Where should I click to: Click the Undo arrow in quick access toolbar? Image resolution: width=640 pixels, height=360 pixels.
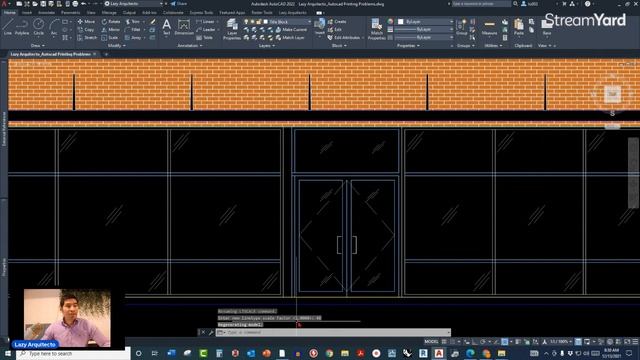[83, 4]
